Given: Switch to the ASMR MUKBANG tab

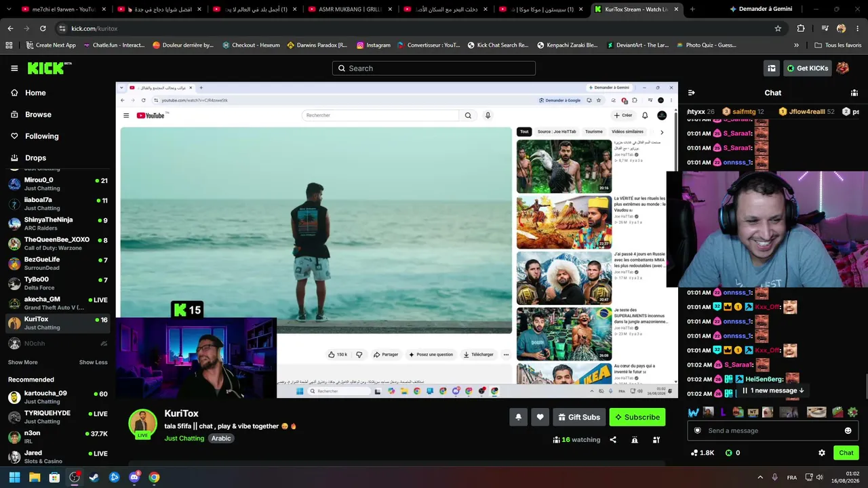Looking at the screenshot, I should (x=350, y=9).
